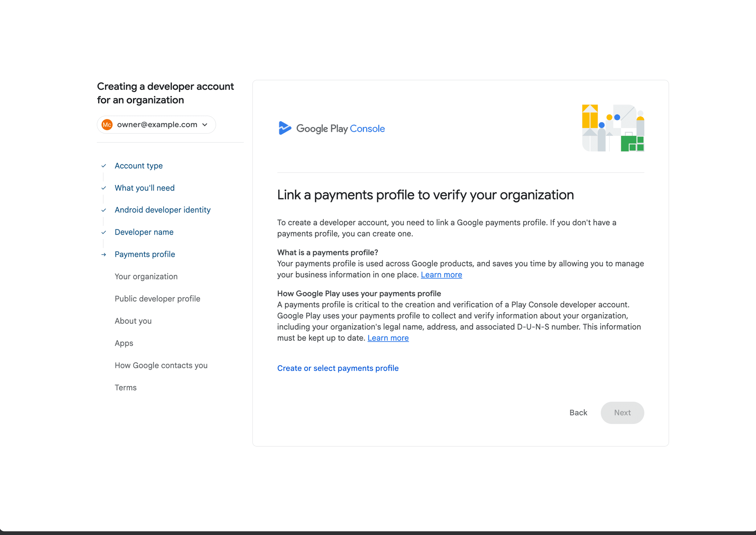Click the checkmark beside What you'll need
Viewport: 756px width, 535px height.
[x=103, y=188]
